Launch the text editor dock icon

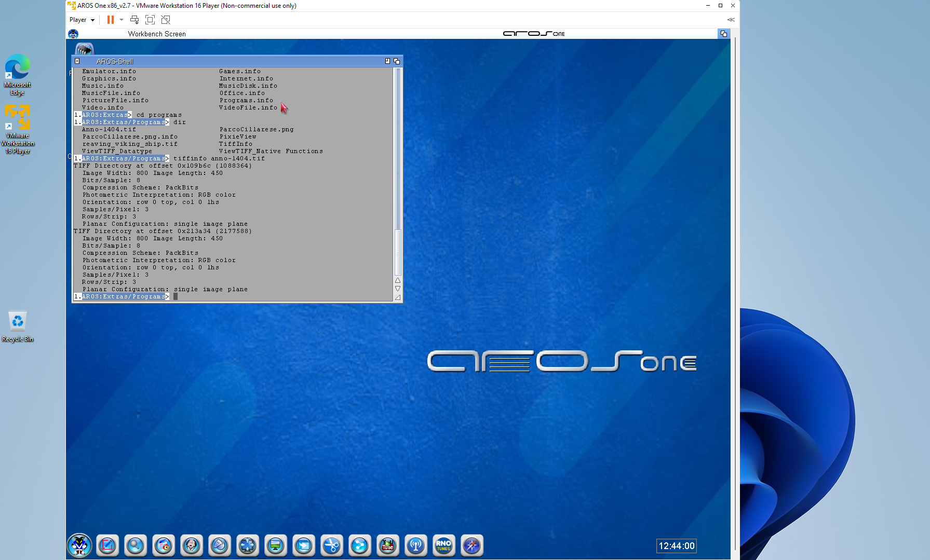[107, 545]
